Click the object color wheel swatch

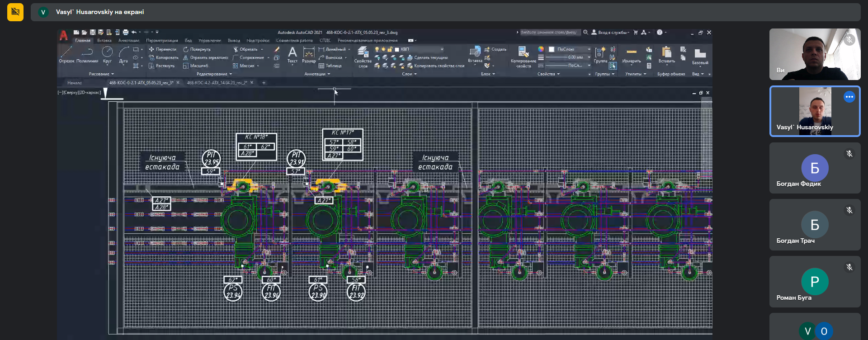pos(541,49)
